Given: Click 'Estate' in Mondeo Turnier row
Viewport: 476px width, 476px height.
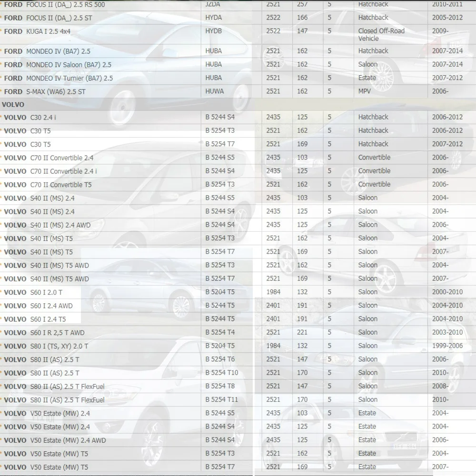Looking at the screenshot, I should (x=367, y=78).
